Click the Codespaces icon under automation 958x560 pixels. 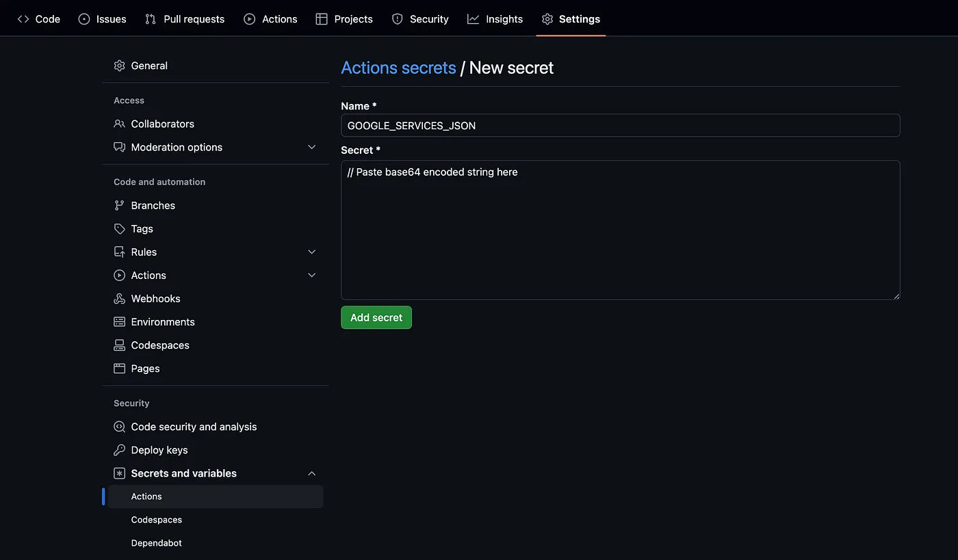pos(120,345)
